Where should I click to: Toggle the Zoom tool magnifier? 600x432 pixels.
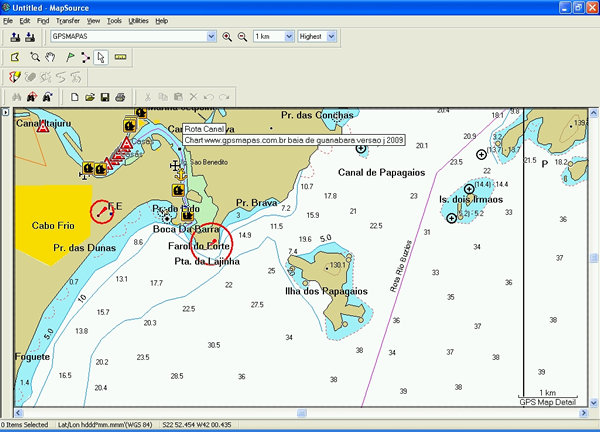pyautogui.click(x=33, y=56)
